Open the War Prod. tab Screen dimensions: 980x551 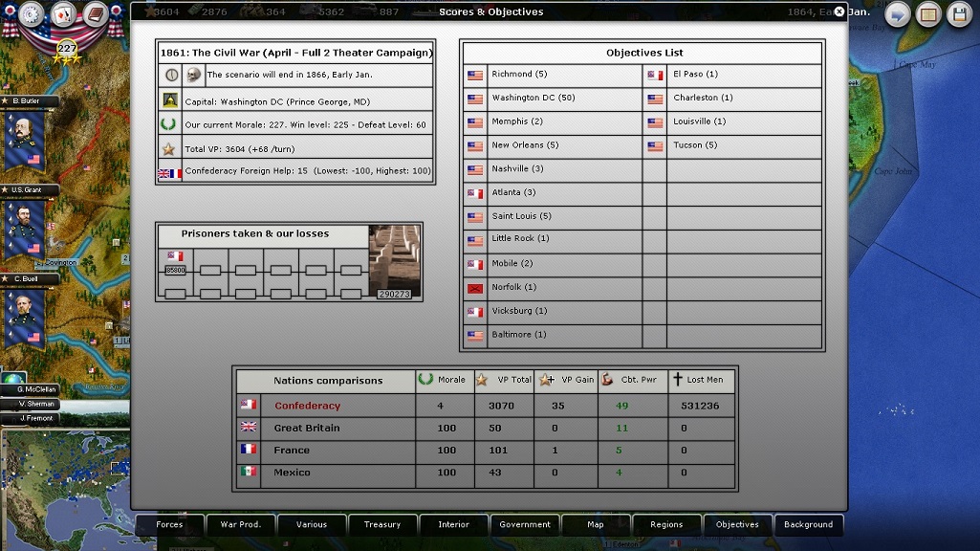point(240,524)
